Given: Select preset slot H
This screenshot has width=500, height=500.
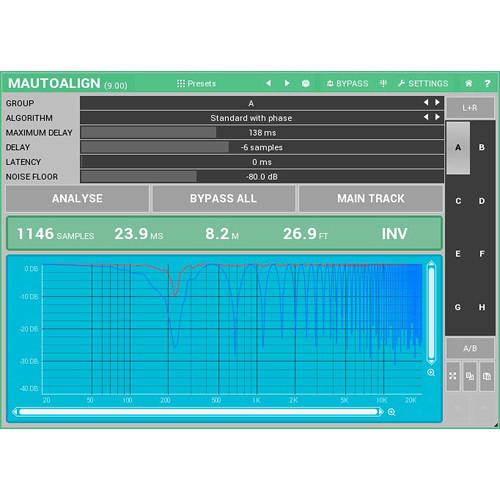Looking at the screenshot, I should tap(482, 307).
